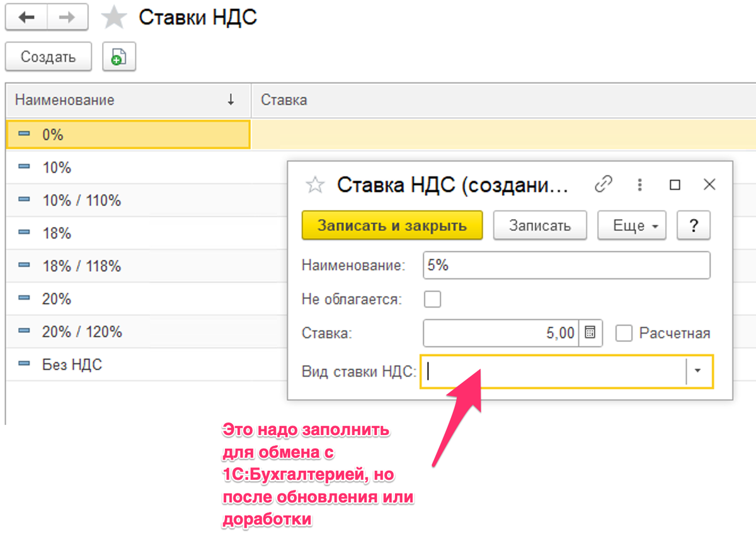Screen dimensions: 756x554
Task: Go back with the left arrow button
Action: coord(26,18)
